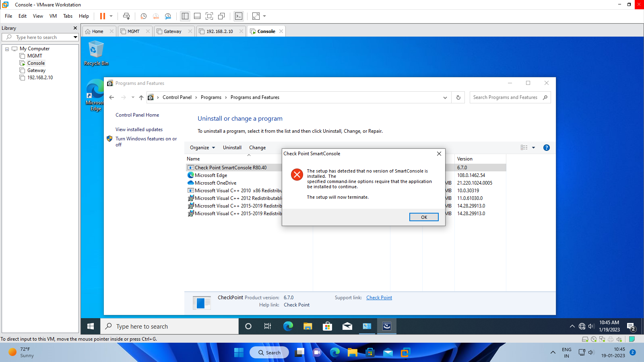Take a snapshot of the VM
Viewport: 644px width, 362px height.
(x=143, y=16)
